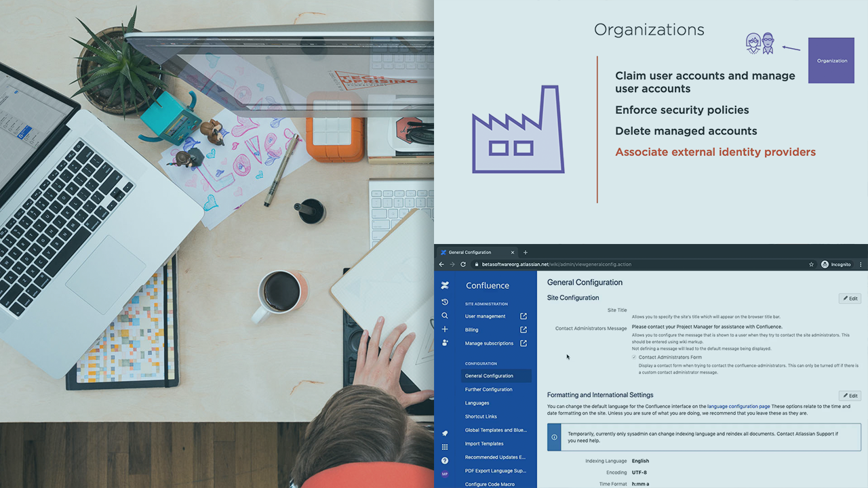Reload the page in browser
The height and width of the screenshot is (488, 868).
click(463, 264)
